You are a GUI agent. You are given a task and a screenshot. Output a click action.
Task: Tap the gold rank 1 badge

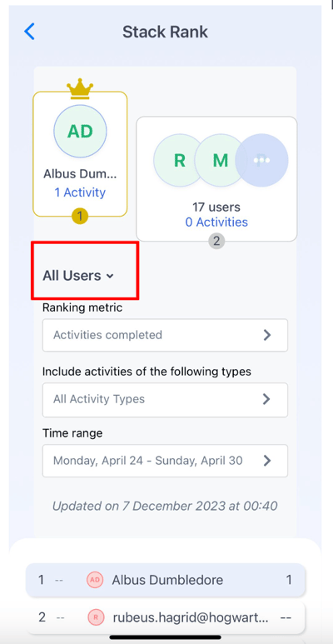click(x=80, y=216)
